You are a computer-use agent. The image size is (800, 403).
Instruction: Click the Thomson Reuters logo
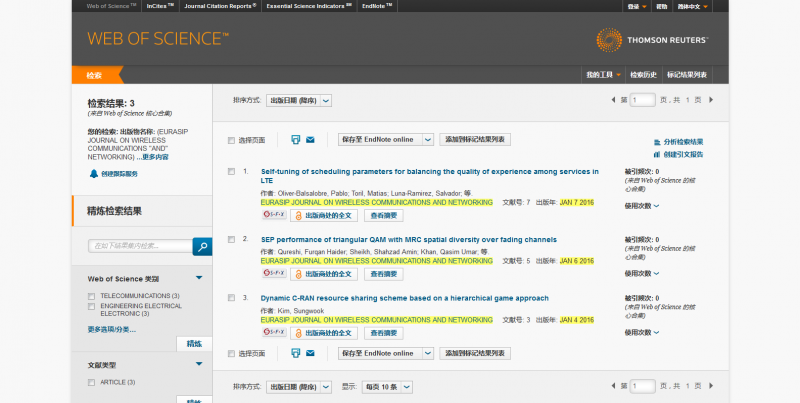pos(652,40)
